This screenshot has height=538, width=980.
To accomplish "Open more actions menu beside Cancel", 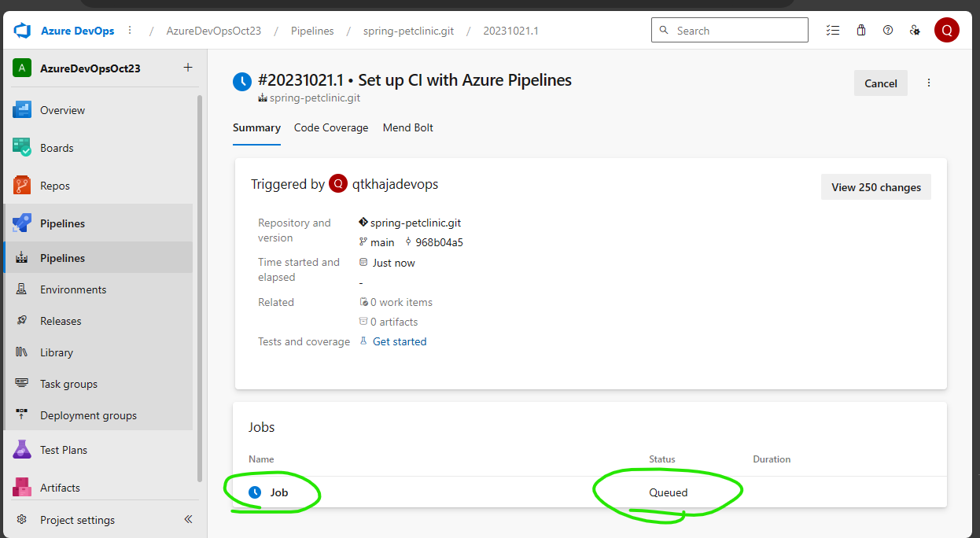I will click(x=929, y=83).
